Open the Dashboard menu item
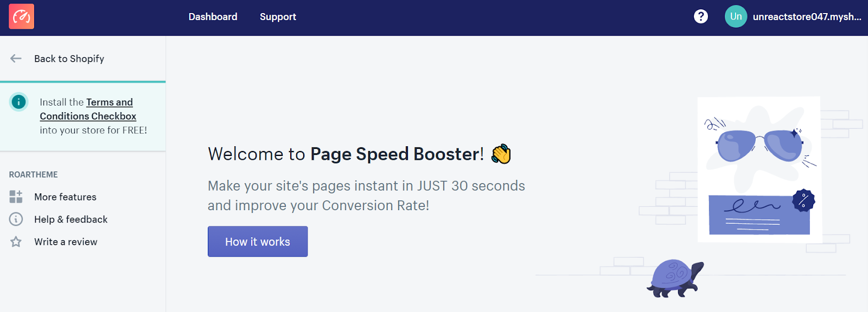Viewport: 868px width, 312px height. pos(213,17)
